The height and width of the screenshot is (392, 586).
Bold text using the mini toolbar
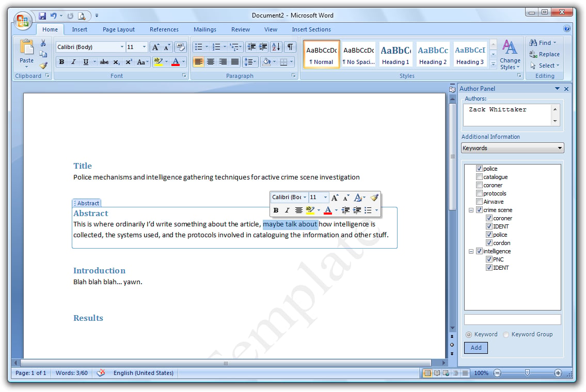[276, 210]
